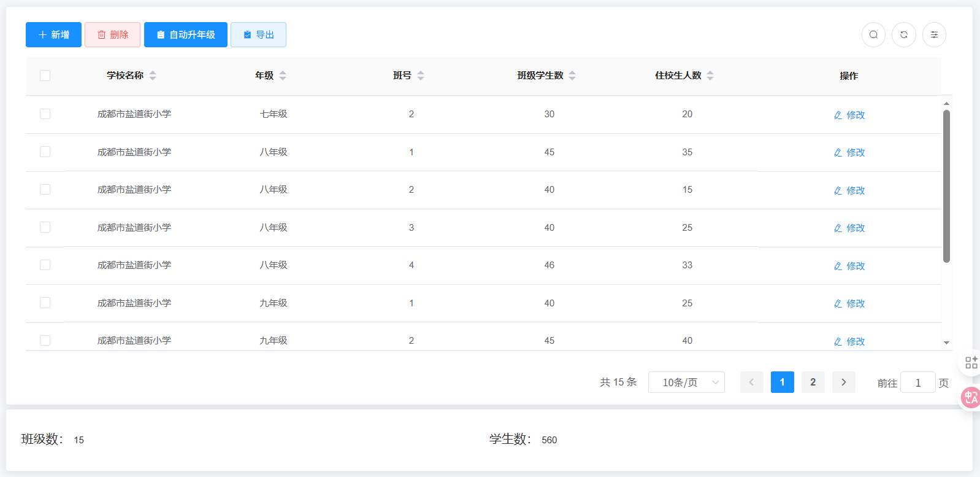Click the 新增 button
This screenshot has height=477, width=980.
[53, 35]
